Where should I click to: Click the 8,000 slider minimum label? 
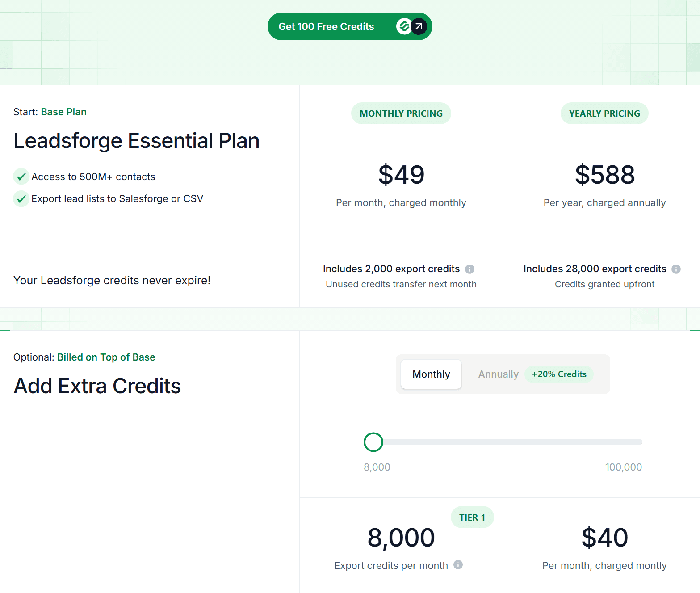point(376,467)
